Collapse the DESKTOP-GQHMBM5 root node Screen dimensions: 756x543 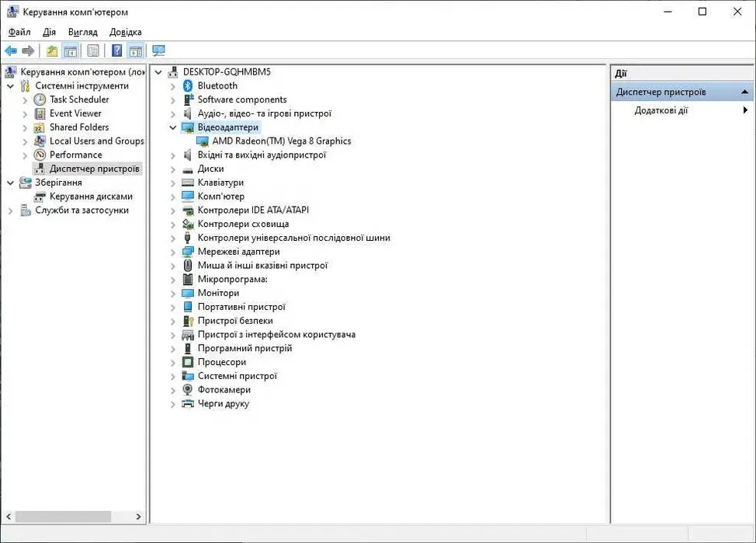tap(158, 72)
